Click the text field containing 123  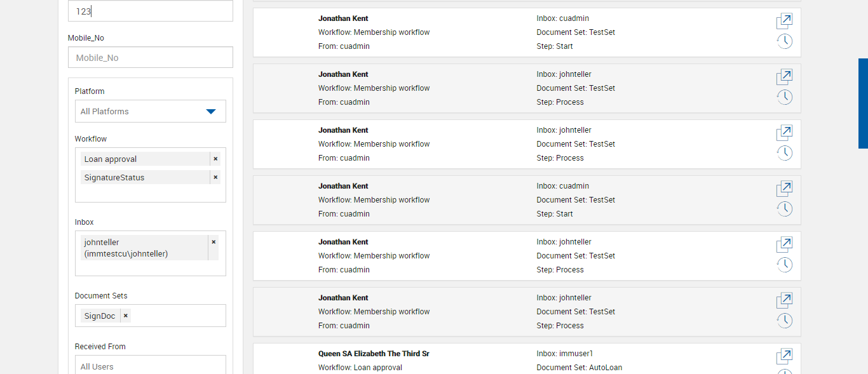[150, 11]
